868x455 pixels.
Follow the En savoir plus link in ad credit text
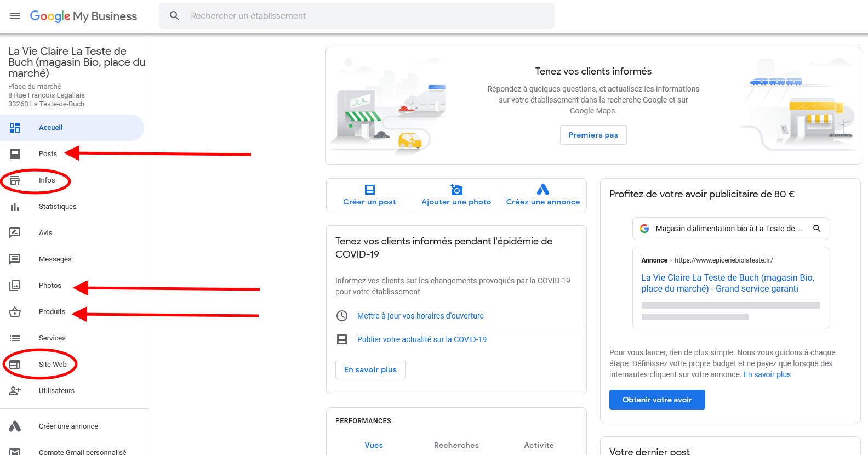point(767,374)
